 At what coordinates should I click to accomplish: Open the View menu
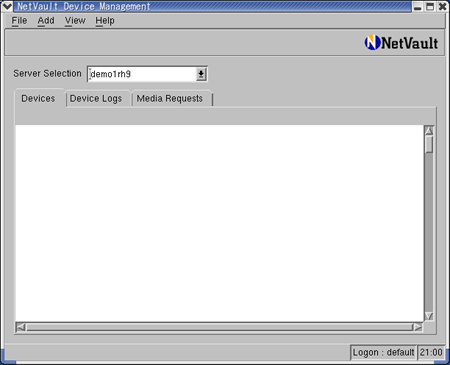coord(75,21)
